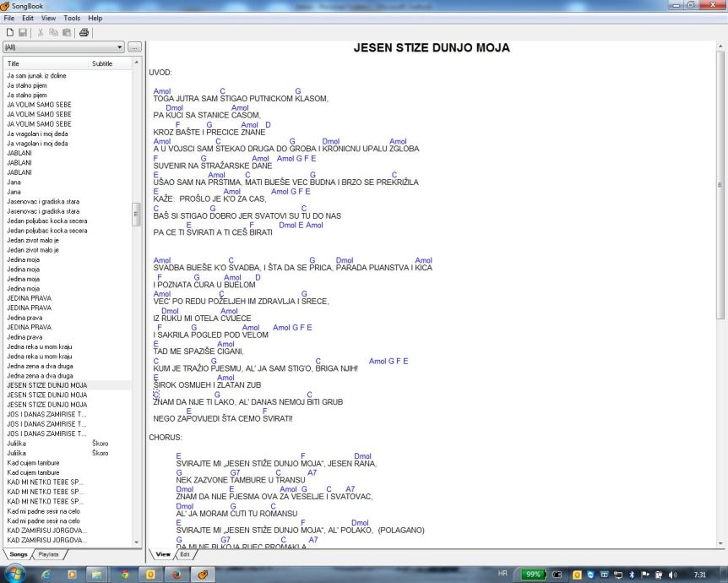This screenshot has width=728, height=583.
Task: Switch to the Playlists tab
Action: tap(48, 553)
